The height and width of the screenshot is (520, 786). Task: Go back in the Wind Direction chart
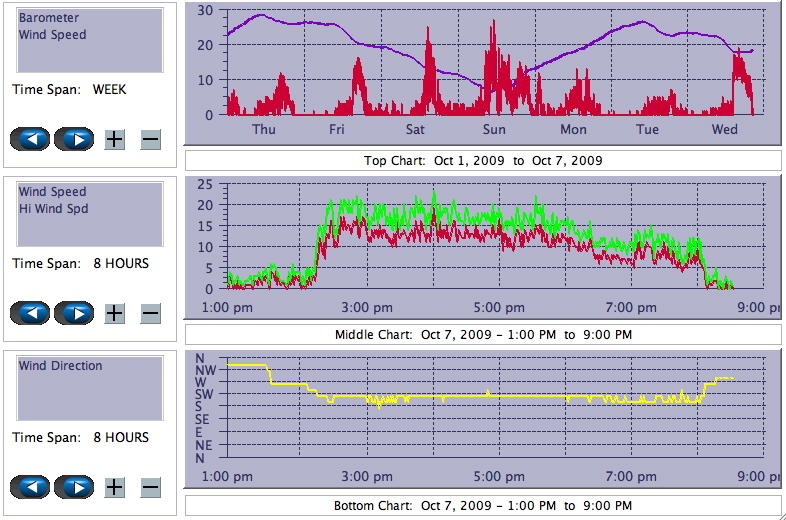[x=31, y=487]
